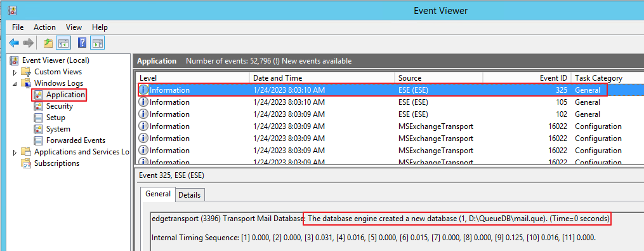
Task: Click the System log icon
Action: click(38, 129)
